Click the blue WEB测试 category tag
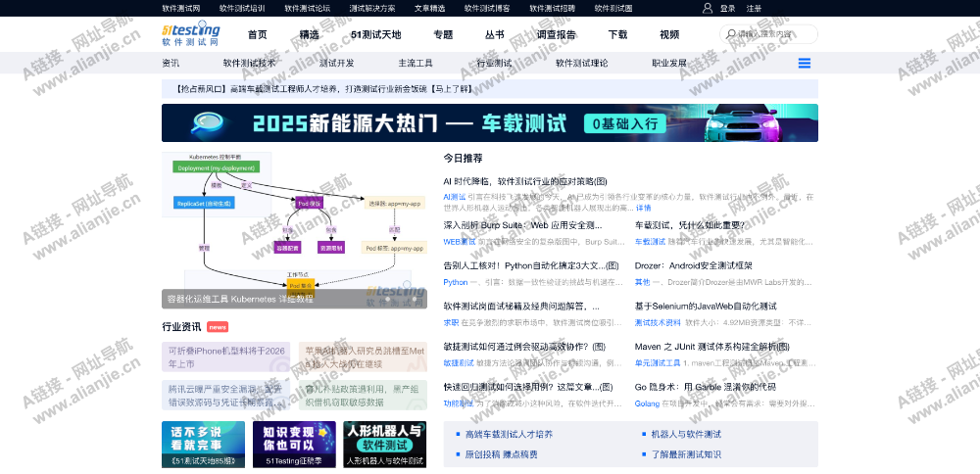980x474 pixels. [x=460, y=242]
